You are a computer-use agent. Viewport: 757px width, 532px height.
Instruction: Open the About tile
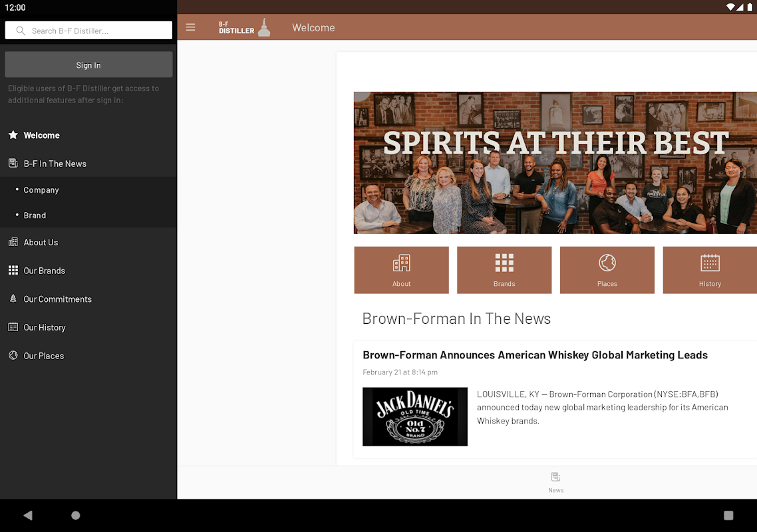[401, 270]
